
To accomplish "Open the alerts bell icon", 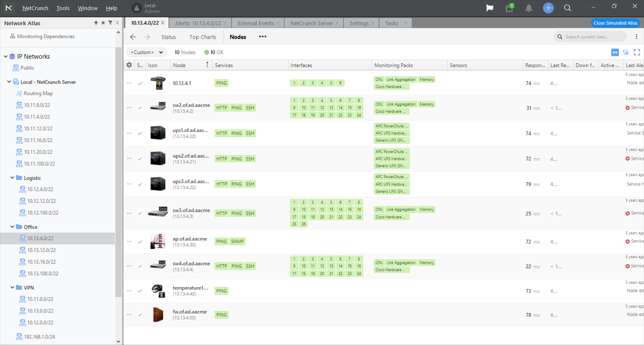I will (529, 8).
